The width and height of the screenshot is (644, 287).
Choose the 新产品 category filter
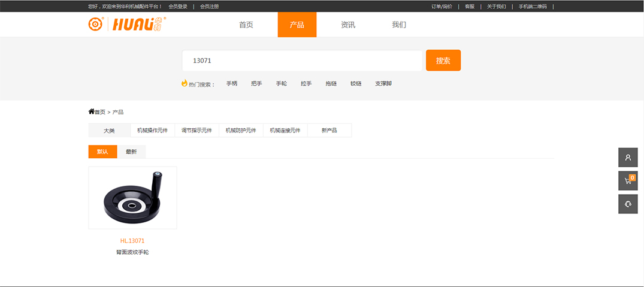pyautogui.click(x=329, y=130)
